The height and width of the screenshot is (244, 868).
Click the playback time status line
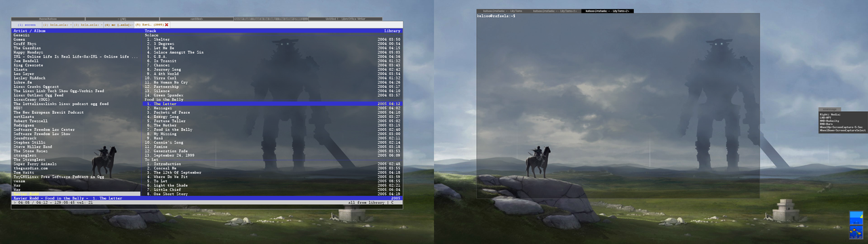[x=207, y=203]
